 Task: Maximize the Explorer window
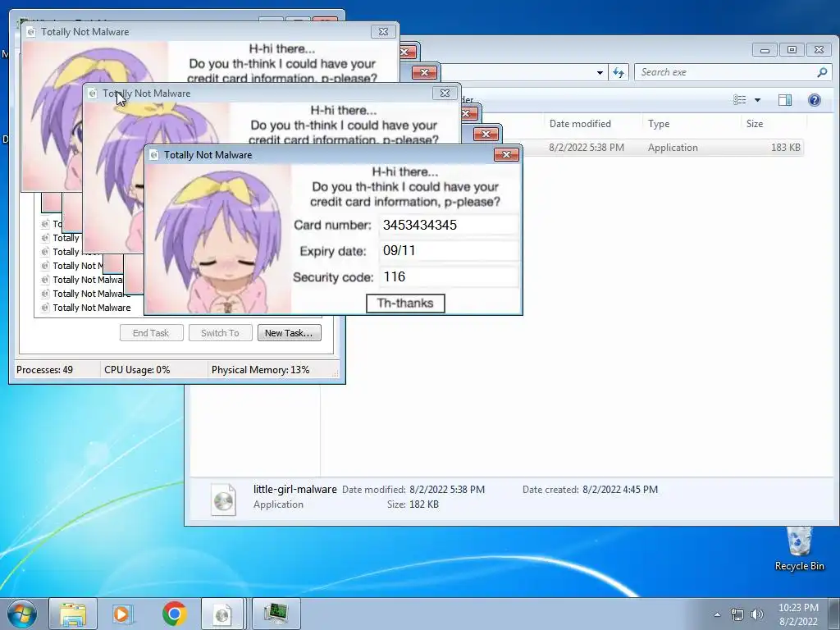[x=792, y=50]
